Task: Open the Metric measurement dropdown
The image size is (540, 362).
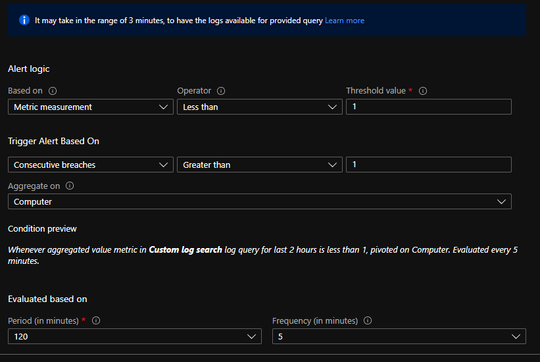Action: 91,107
